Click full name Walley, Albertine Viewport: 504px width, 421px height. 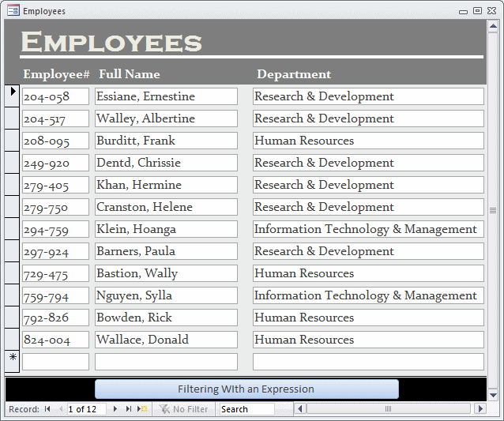point(166,118)
